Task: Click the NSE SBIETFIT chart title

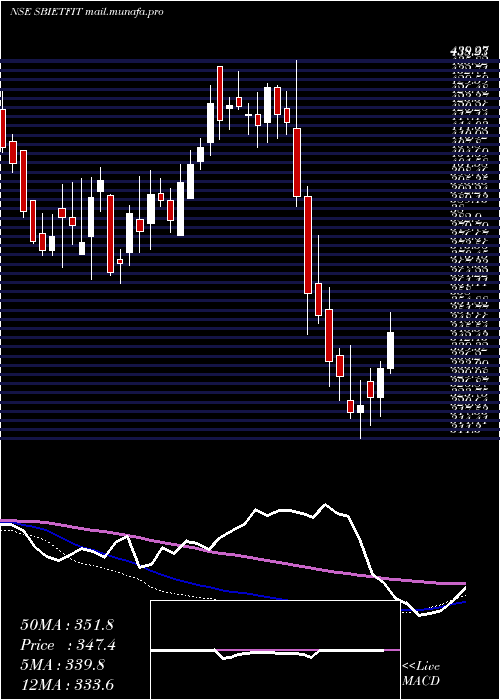Action: coord(46,12)
